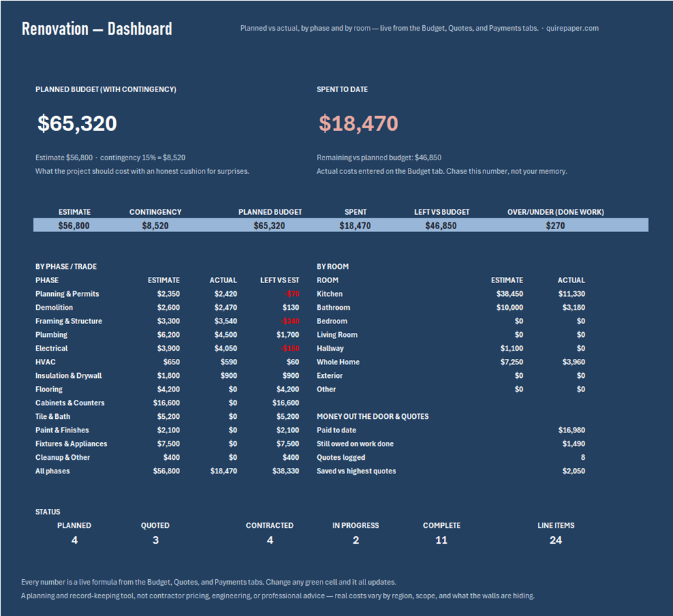Select the Electrical actual $4,050 cell

[x=226, y=349]
